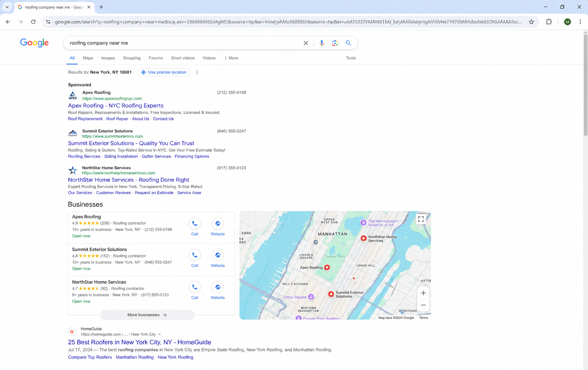Expand the More search filters menu
588x370 pixels.
[x=232, y=58]
